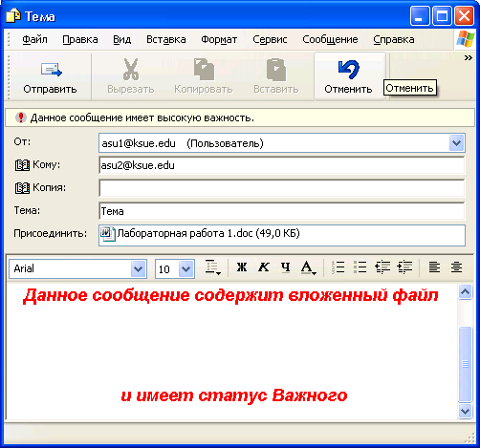Viewport: 480px width, 448px height.
Task: Open the Вид menu
Action: pyautogui.click(x=121, y=39)
